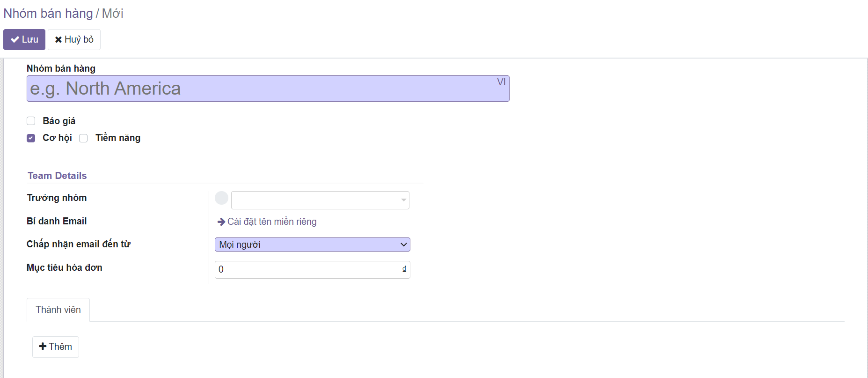This screenshot has width=868, height=378.
Task: Open the Trưởng nhóm dropdown arrow
Action: [x=403, y=200]
